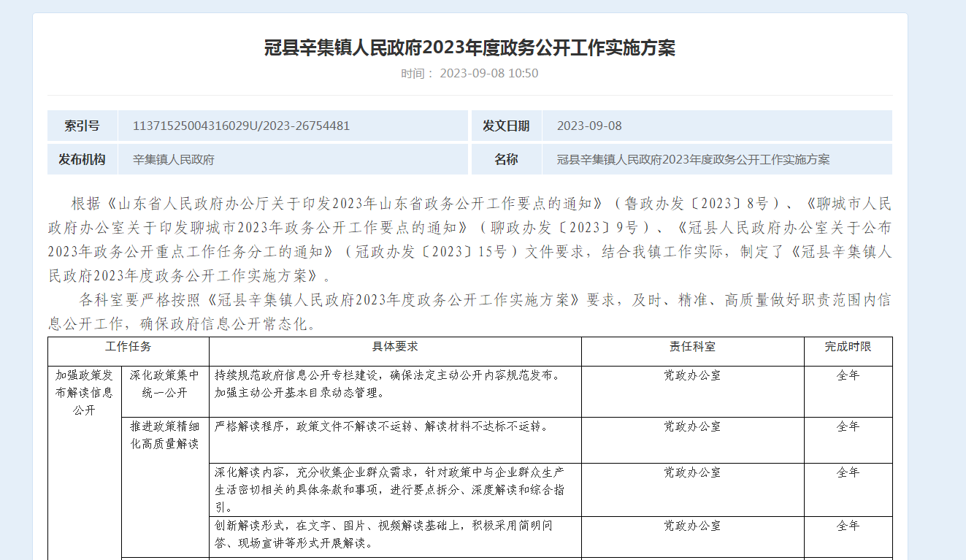Click 党政办公室 in the 创新解读形式 row
Screen dimensions: 966x560
(692, 526)
